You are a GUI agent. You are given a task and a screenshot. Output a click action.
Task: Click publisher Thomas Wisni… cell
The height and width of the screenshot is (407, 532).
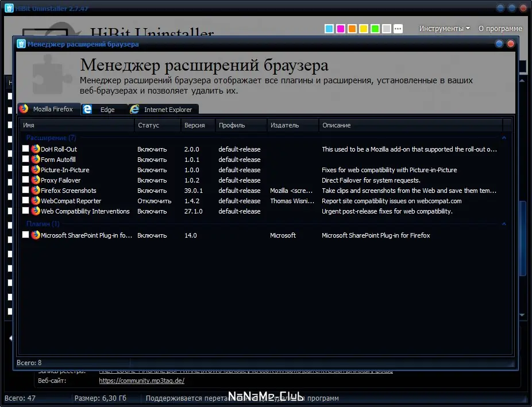292,201
